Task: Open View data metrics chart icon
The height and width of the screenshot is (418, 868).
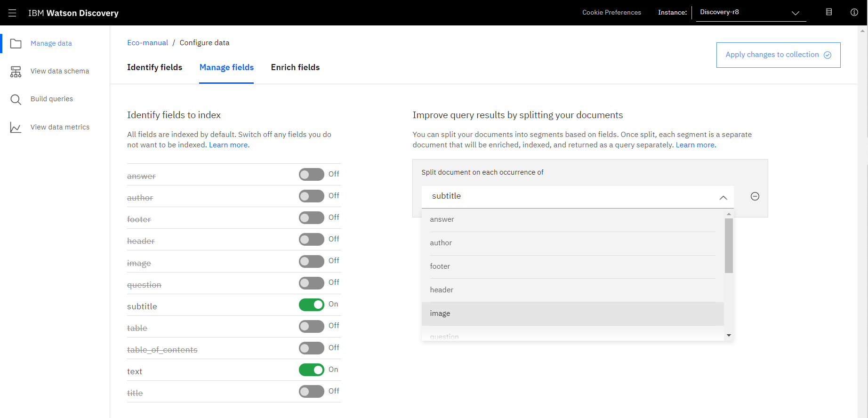Action: [16, 128]
